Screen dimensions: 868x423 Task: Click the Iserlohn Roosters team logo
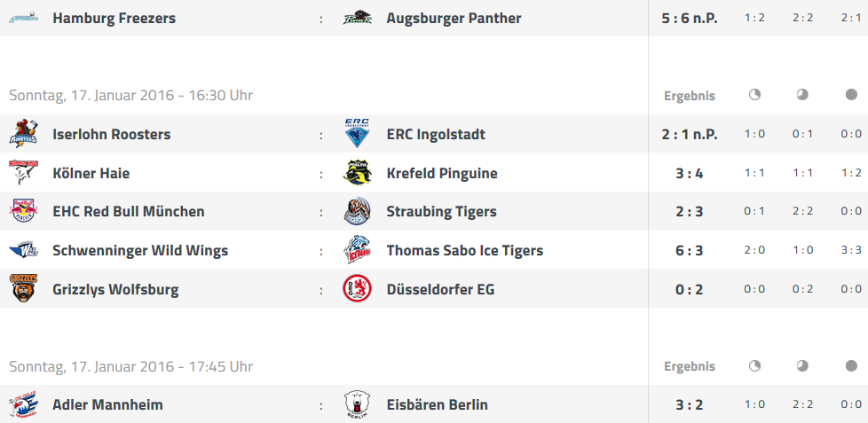click(23, 134)
